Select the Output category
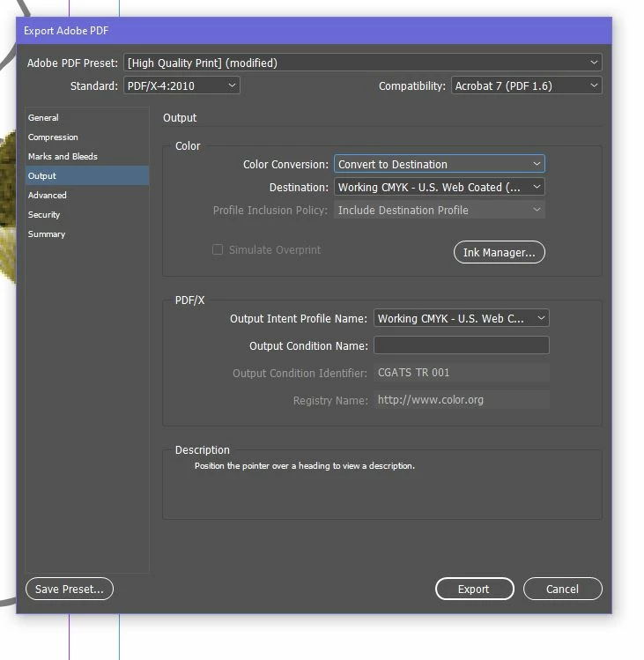This screenshot has height=660, width=644. pos(87,175)
